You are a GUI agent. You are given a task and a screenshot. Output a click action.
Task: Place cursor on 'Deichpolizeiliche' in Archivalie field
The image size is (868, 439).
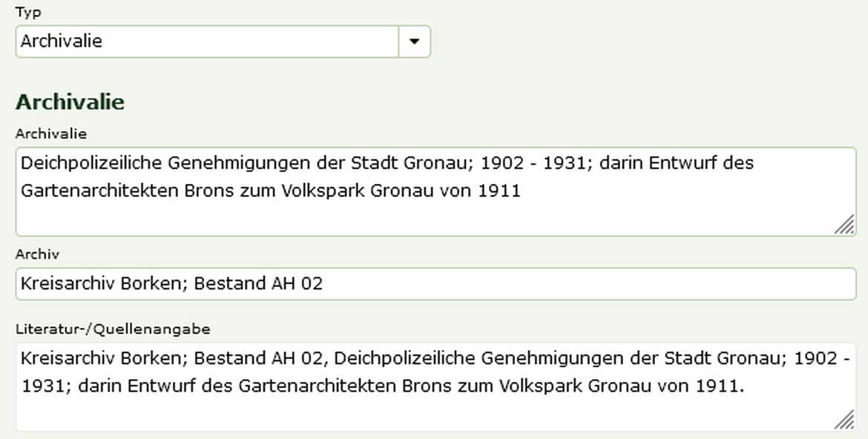pyautogui.click(x=91, y=163)
